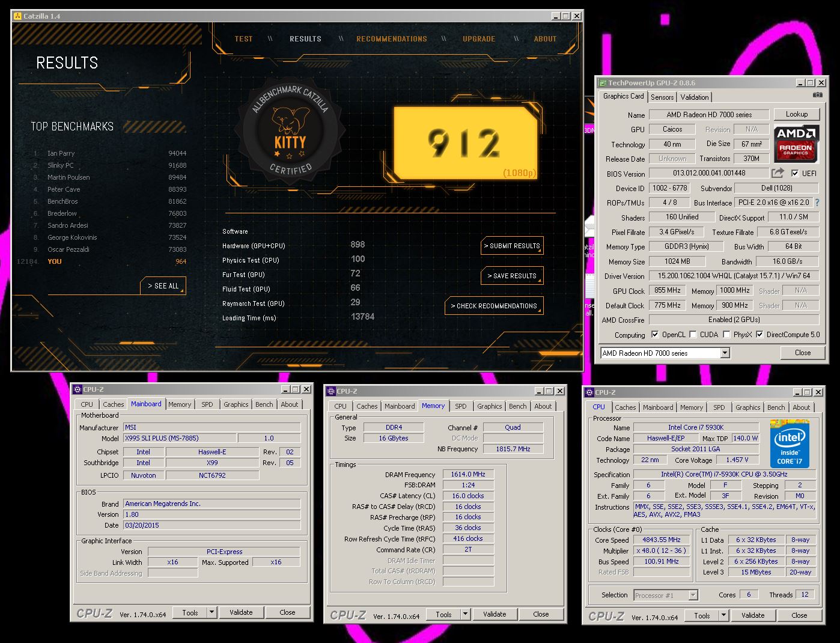Click the GPU-Z screenshot camera icon

click(817, 95)
